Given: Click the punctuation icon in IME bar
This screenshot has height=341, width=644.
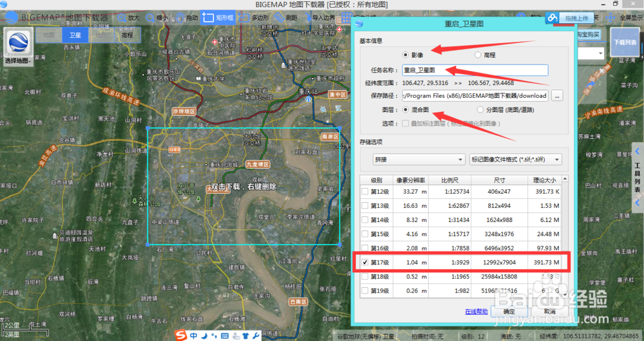Looking at the screenshot, I should (x=214, y=336).
